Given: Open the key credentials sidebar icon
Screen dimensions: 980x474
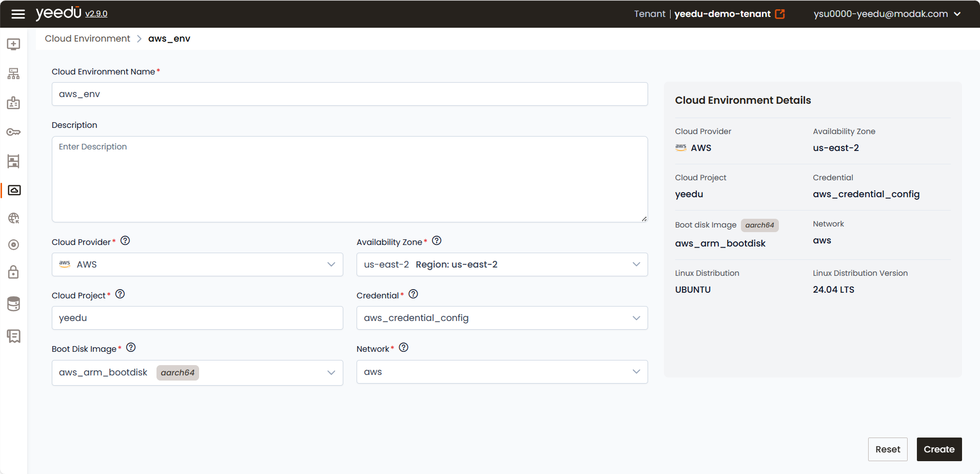Looking at the screenshot, I should coord(14,132).
